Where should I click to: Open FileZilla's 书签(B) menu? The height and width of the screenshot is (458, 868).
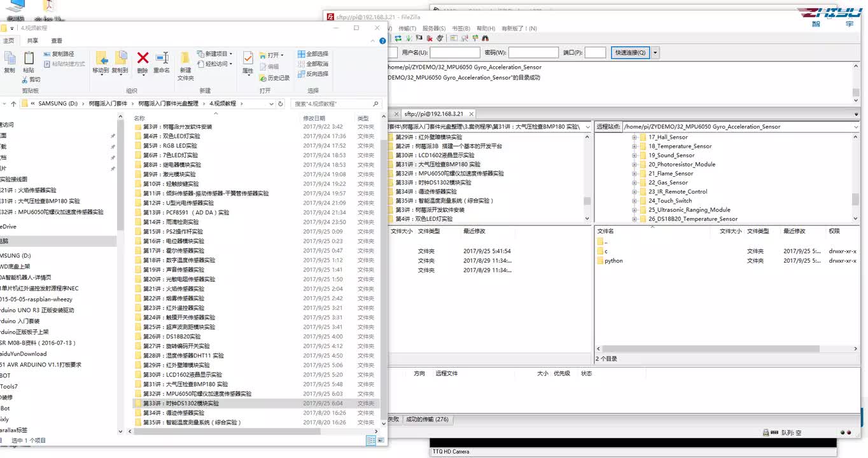(x=461, y=29)
